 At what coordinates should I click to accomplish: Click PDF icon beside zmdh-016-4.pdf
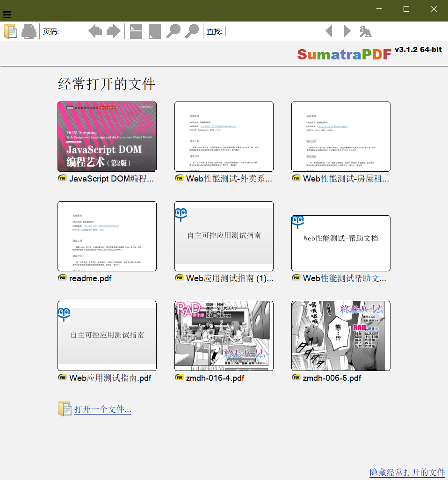click(x=179, y=377)
